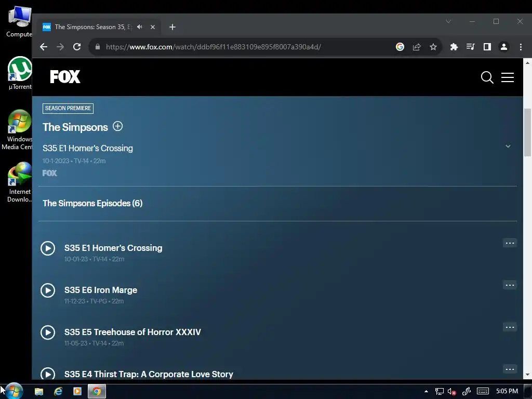The height and width of the screenshot is (399, 532).
Task: Play S35 E4 Thirst Trap episode
Action: point(48,374)
